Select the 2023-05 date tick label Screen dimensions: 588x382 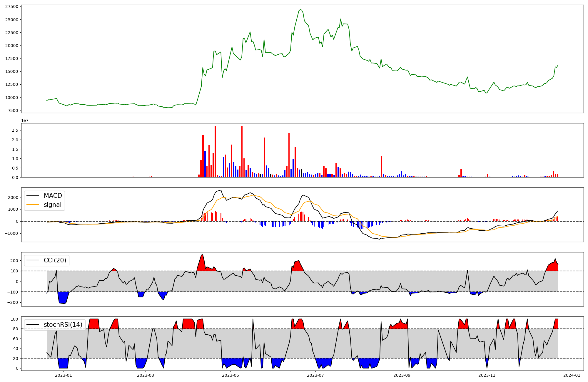click(230, 375)
